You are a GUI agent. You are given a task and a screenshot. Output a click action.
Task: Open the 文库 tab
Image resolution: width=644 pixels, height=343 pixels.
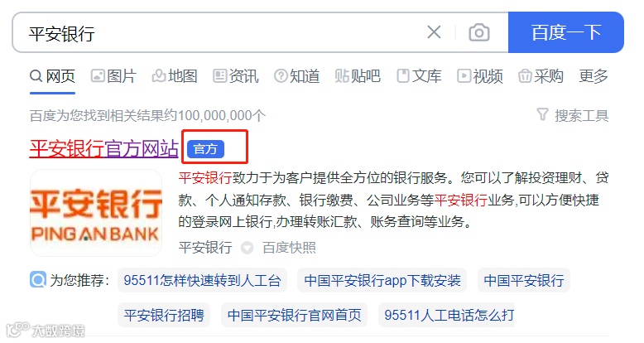point(419,76)
